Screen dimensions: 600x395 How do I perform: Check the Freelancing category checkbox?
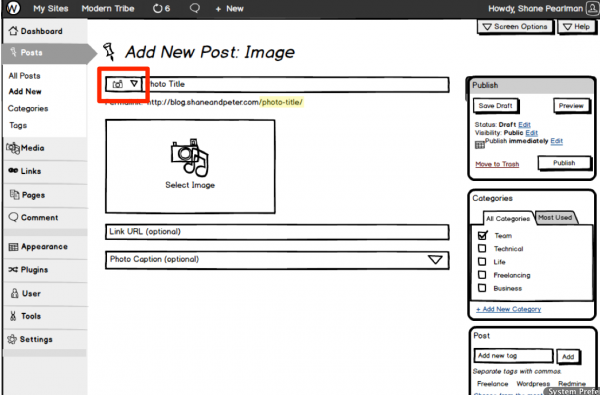pos(482,275)
